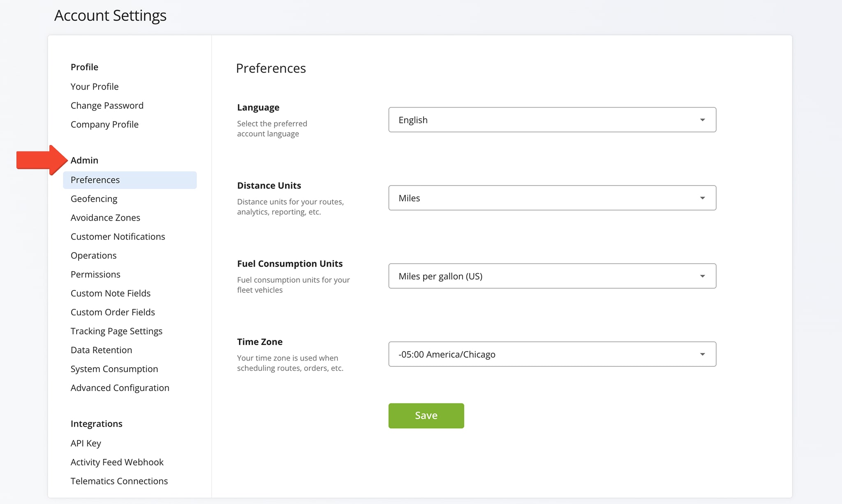Image resolution: width=842 pixels, height=504 pixels.
Task: Open the Operations settings page
Action: click(93, 255)
